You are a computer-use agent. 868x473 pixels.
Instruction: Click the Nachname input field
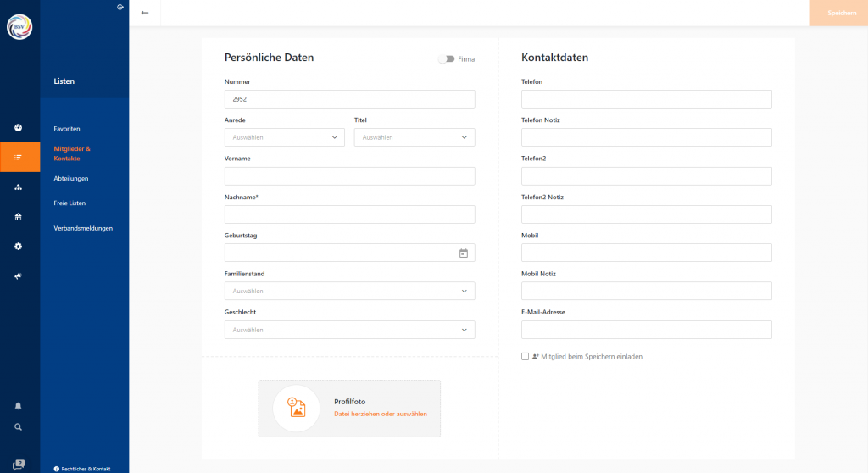(x=349, y=214)
